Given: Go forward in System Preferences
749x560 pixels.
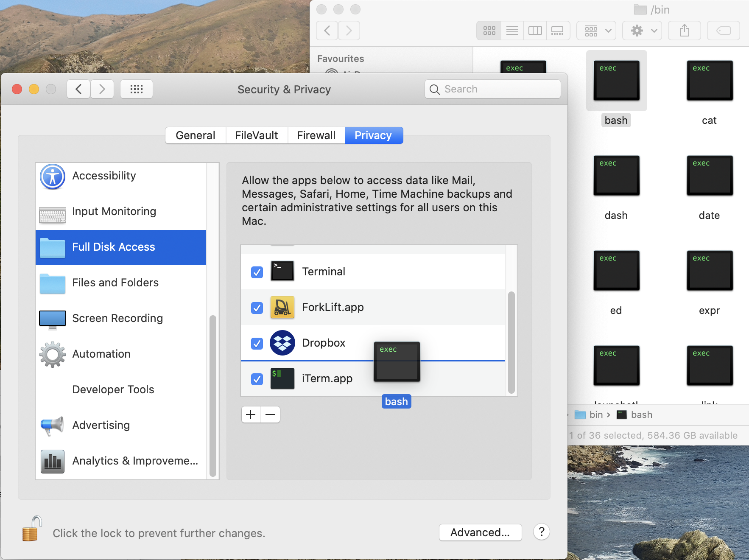Looking at the screenshot, I should [x=102, y=89].
